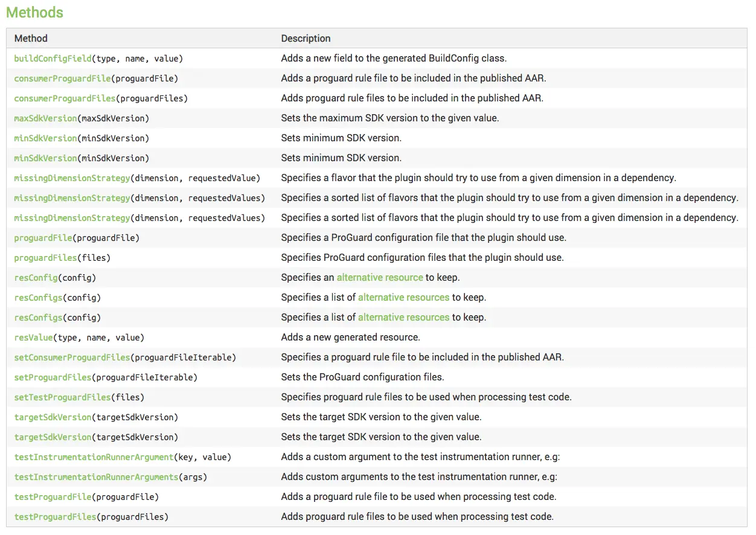The width and height of the screenshot is (756, 535).
Task: Open the testInstrumentationRunnerArguments(args) method link
Action: click(x=96, y=477)
